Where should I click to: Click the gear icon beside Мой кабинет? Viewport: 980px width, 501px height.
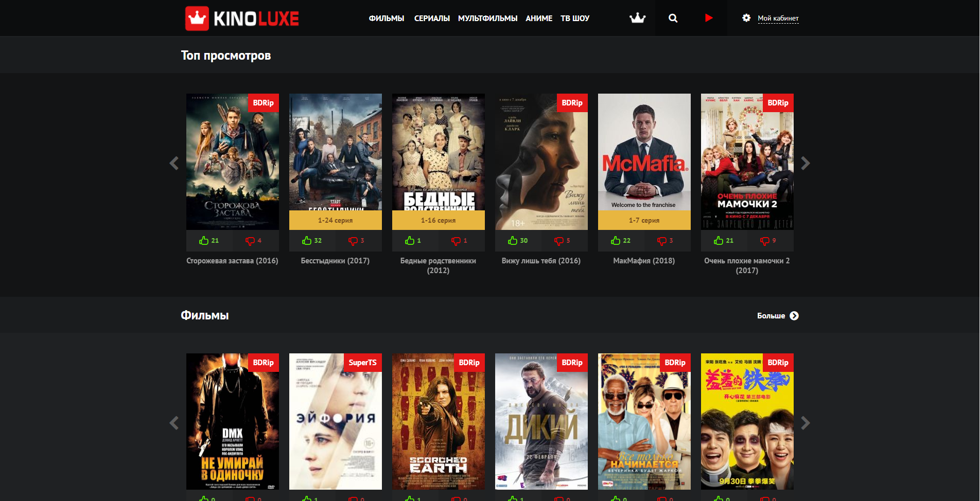point(746,18)
